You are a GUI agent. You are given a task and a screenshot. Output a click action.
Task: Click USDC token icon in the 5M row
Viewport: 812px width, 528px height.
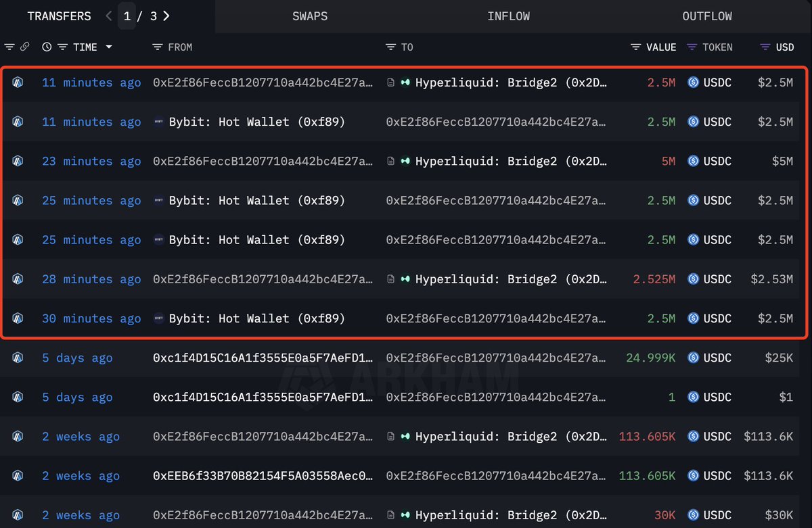[693, 162]
